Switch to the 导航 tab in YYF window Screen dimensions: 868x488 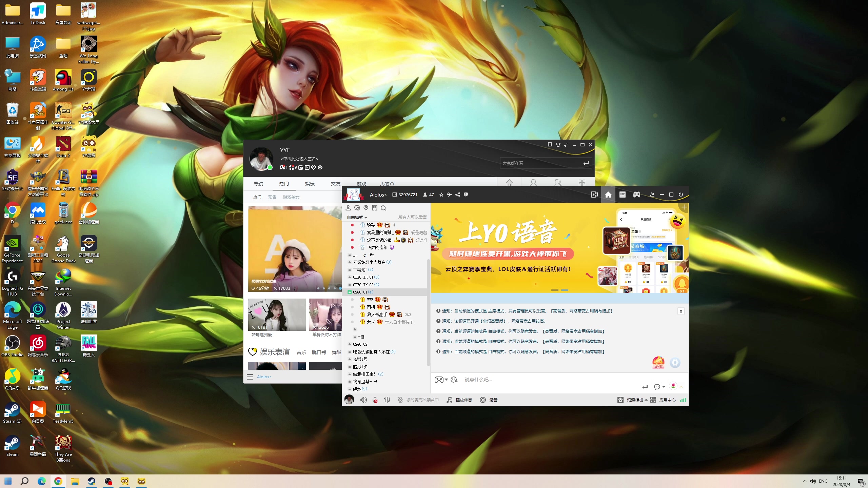pos(258,184)
